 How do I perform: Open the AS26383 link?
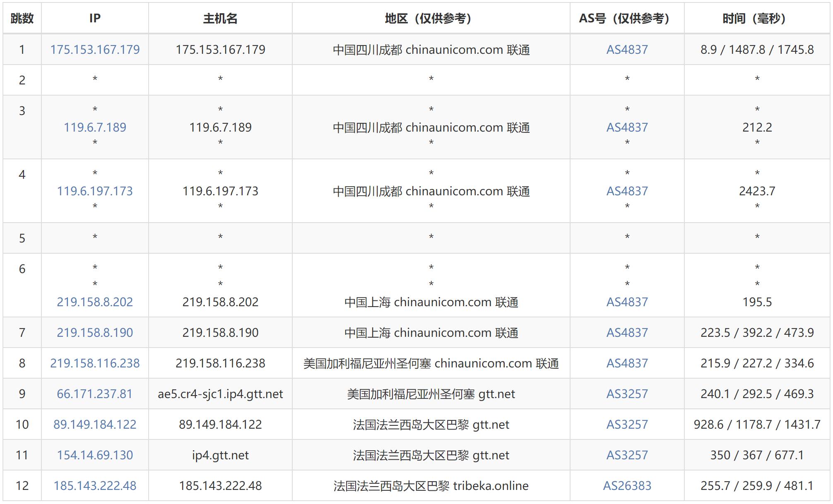(x=627, y=486)
